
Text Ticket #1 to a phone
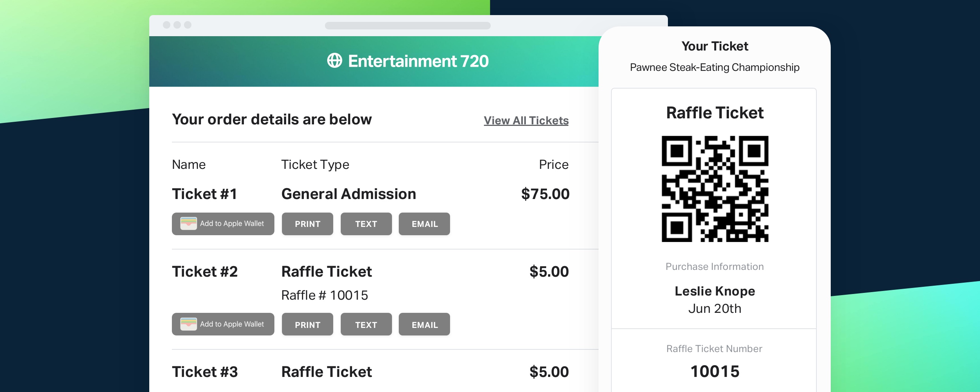(x=366, y=224)
